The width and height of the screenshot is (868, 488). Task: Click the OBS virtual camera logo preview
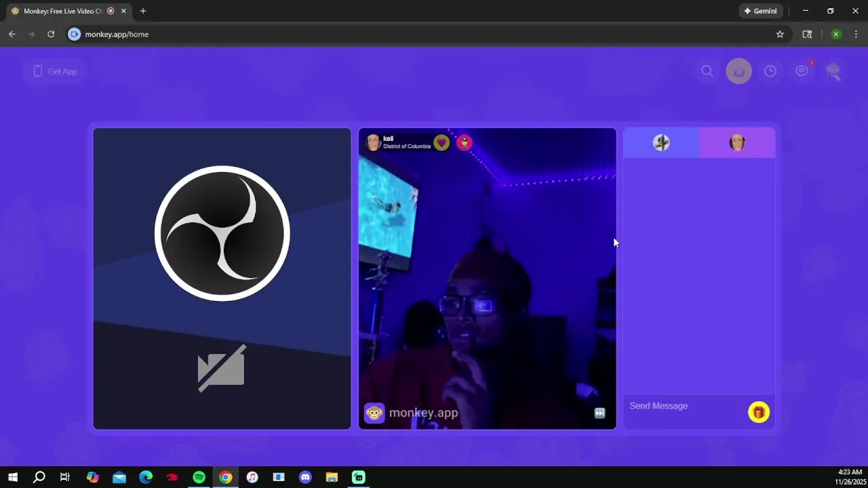point(222,233)
